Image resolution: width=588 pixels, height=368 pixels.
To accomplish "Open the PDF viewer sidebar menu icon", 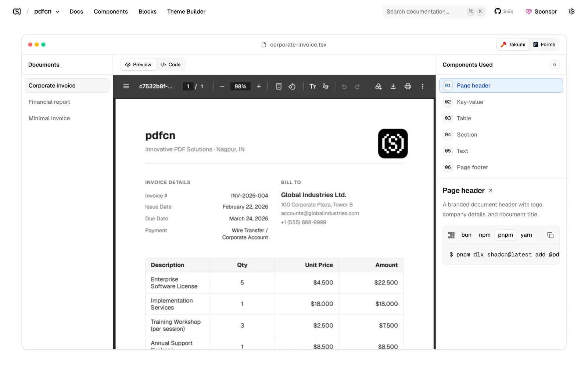I will pyautogui.click(x=126, y=86).
